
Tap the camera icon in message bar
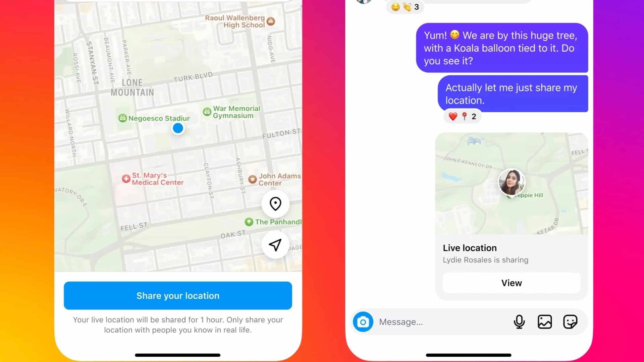click(363, 322)
